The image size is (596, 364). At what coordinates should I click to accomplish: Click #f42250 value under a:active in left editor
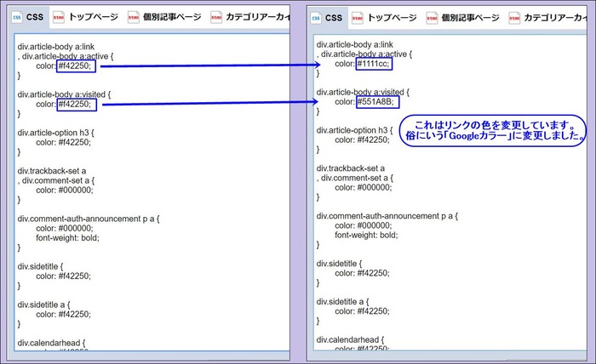pyautogui.click(x=76, y=66)
